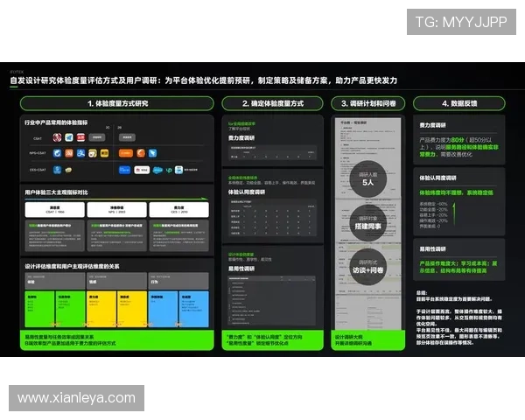Click the 满意度 CSAT white card

point(55,210)
